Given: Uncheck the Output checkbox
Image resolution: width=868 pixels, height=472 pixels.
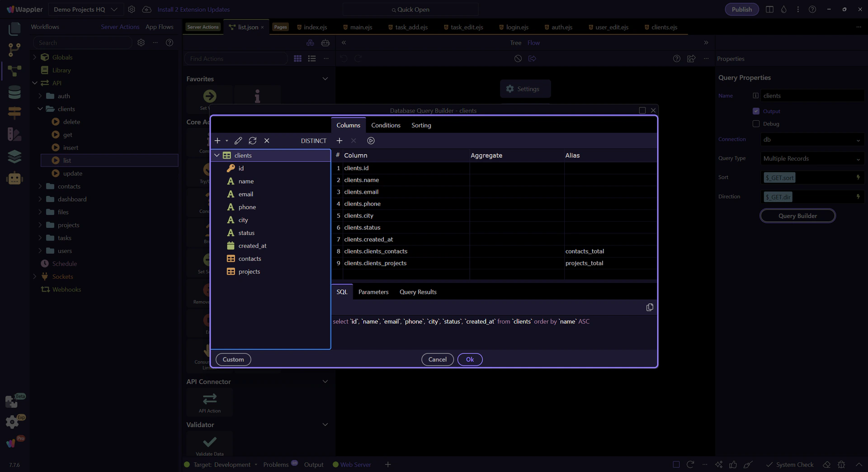Looking at the screenshot, I should click(x=756, y=111).
